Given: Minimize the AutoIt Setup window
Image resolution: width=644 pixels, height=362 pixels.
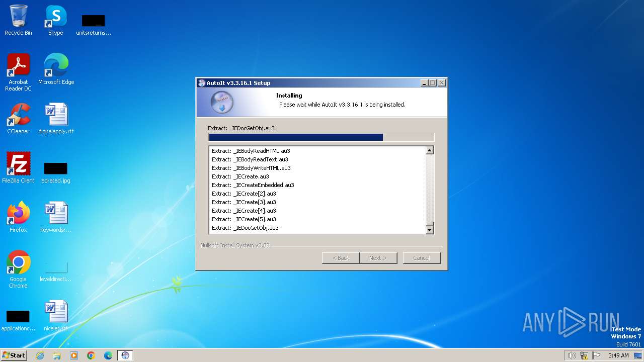Looking at the screenshot, I should (x=424, y=83).
